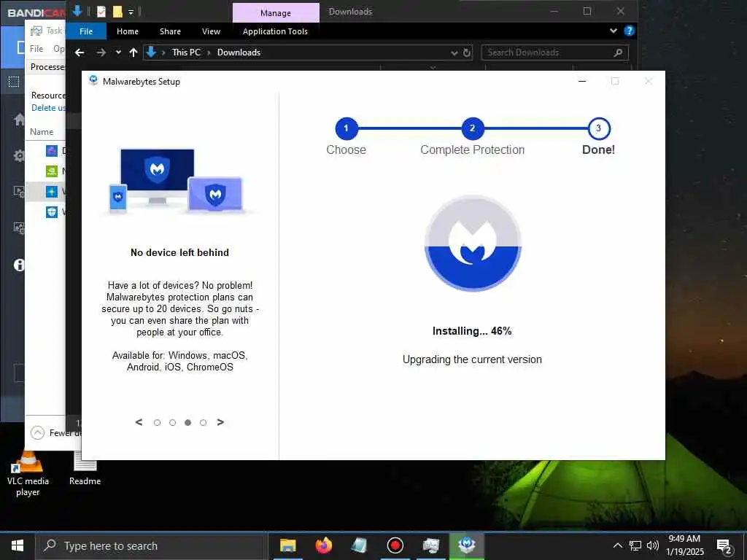
Task: Open Bandicam Video settings icon
Action: pyautogui.click(x=19, y=192)
